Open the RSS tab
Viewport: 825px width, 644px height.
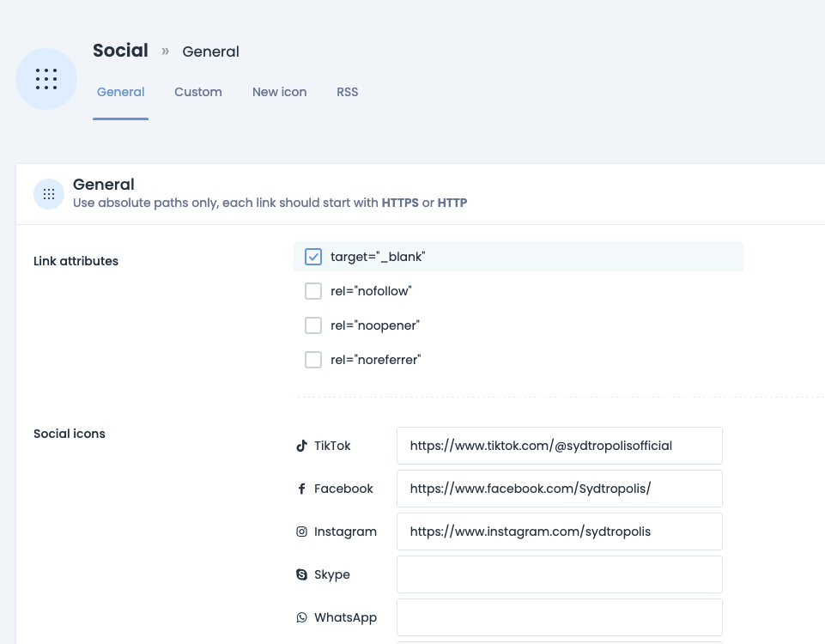pyautogui.click(x=348, y=92)
